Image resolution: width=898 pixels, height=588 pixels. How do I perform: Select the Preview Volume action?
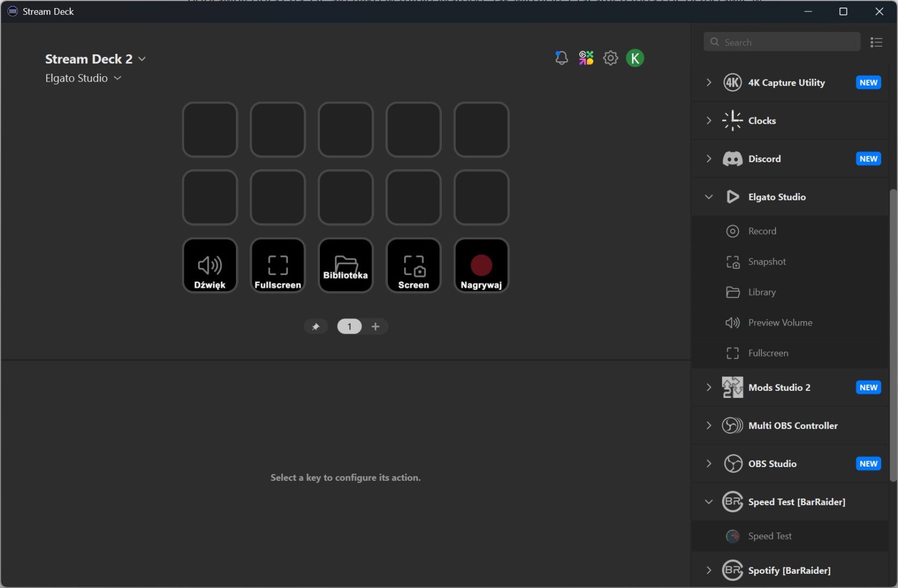(780, 323)
